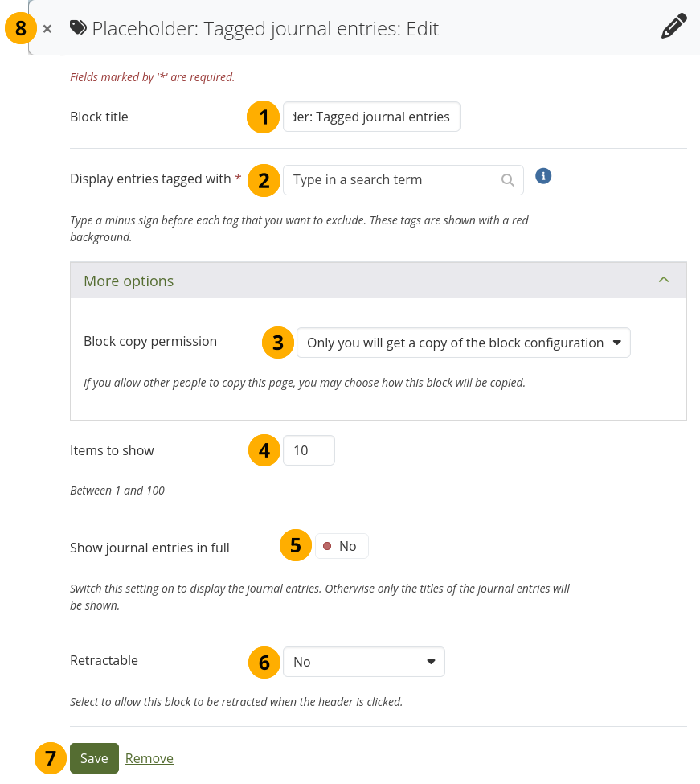Focus the Block title text field
This screenshot has height=784, width=700.
(371, 117)
